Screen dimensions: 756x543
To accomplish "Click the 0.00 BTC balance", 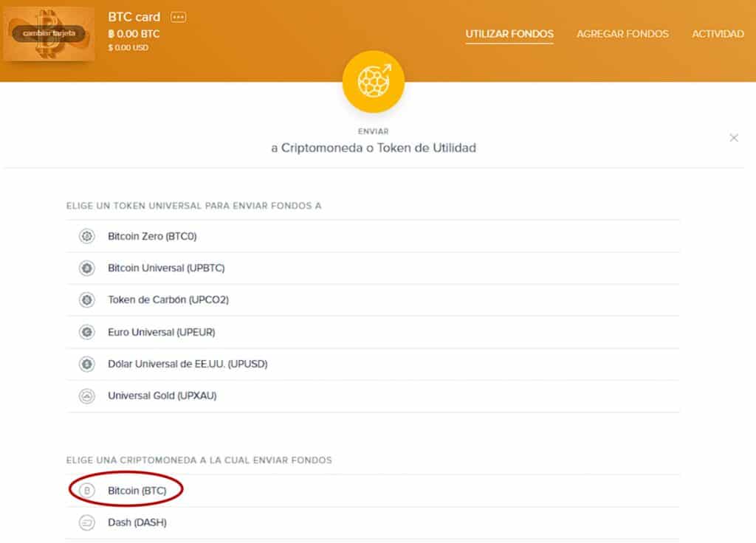I will click(134, 34).
